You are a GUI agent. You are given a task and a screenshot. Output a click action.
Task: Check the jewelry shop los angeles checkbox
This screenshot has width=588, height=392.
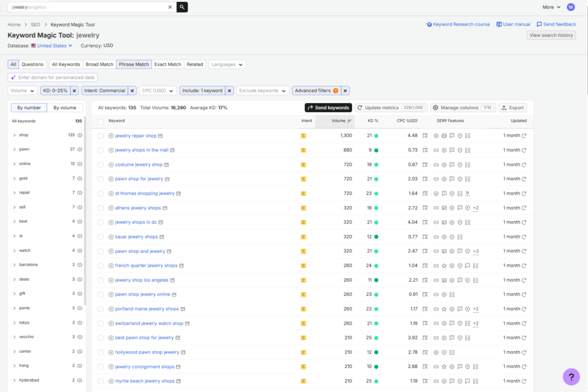[x=100, y=280]
